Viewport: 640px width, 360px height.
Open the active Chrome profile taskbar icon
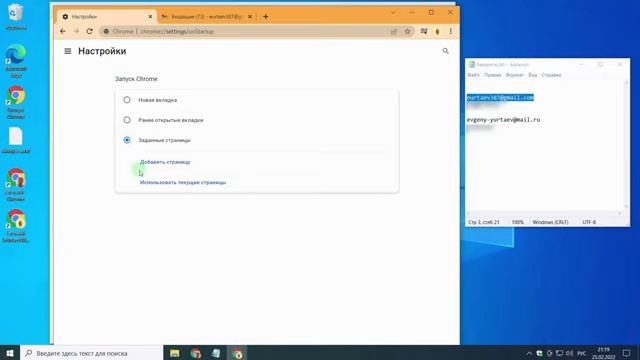point(237,353)
